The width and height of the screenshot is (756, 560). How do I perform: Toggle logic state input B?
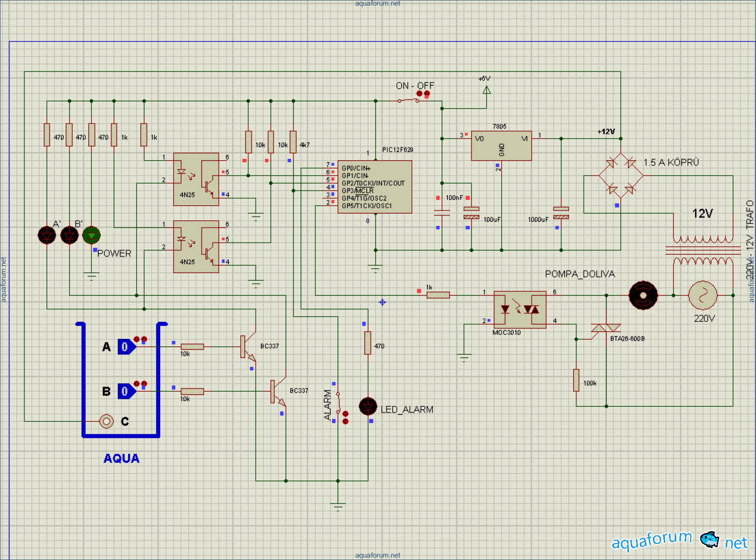126,391
